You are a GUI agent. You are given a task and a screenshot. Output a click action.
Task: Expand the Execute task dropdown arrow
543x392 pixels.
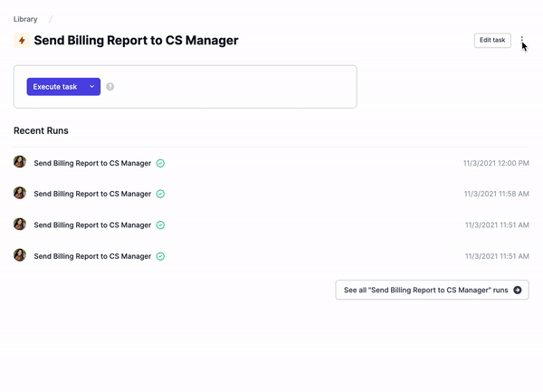(x=91, y=87)
